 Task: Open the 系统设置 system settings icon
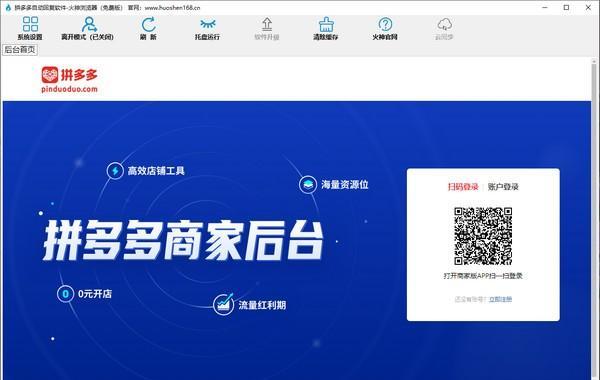(x=30, y=24)
